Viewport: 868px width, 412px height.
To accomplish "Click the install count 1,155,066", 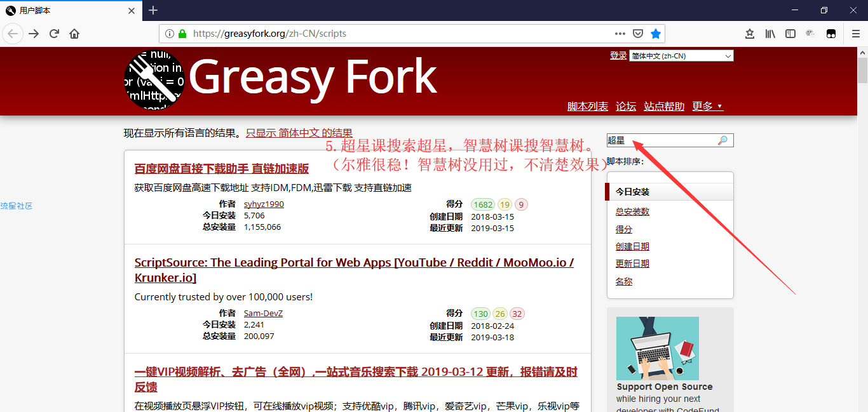I will (262, 227).
